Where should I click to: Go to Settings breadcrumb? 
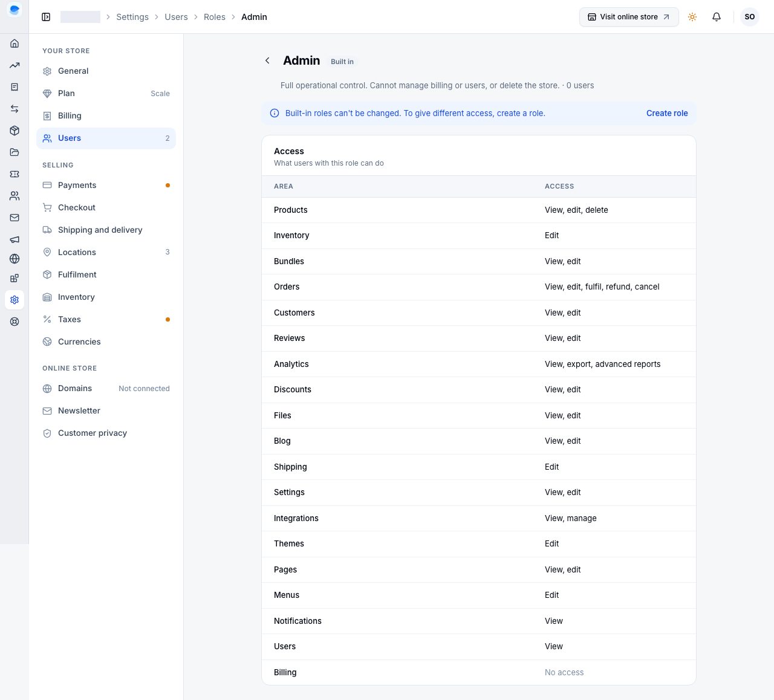click(x=132, y=17)
